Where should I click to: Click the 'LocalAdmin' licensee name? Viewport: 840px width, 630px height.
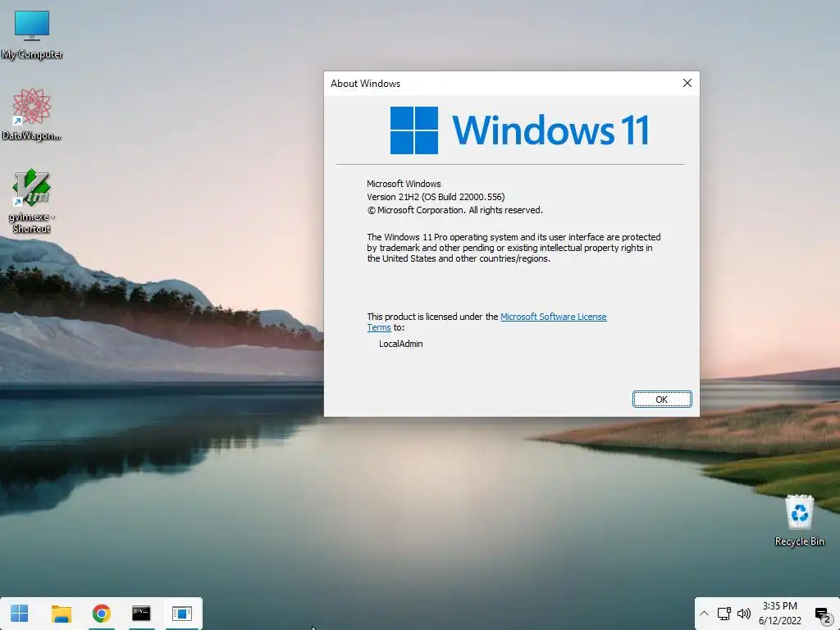coord(400,344)
